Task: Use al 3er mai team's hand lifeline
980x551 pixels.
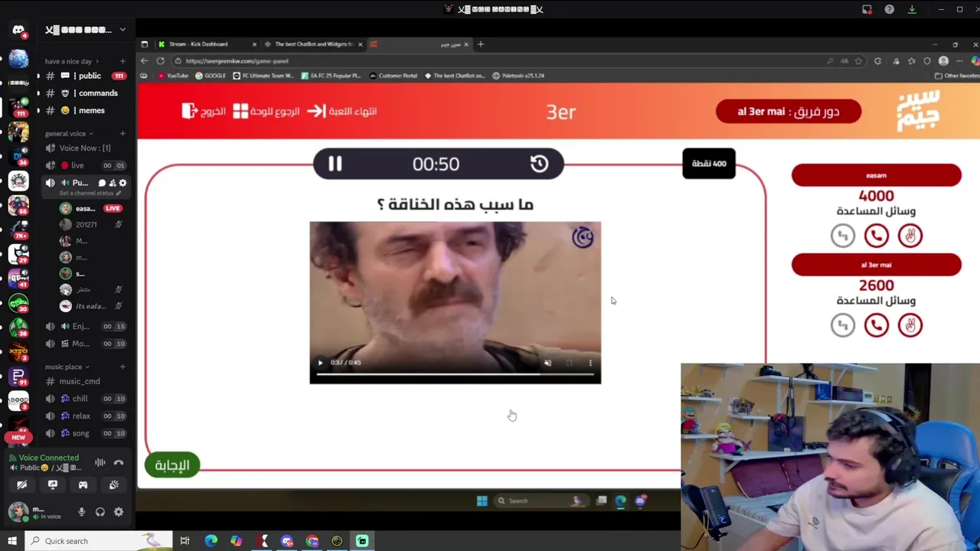Action: (x=910, y=325)
